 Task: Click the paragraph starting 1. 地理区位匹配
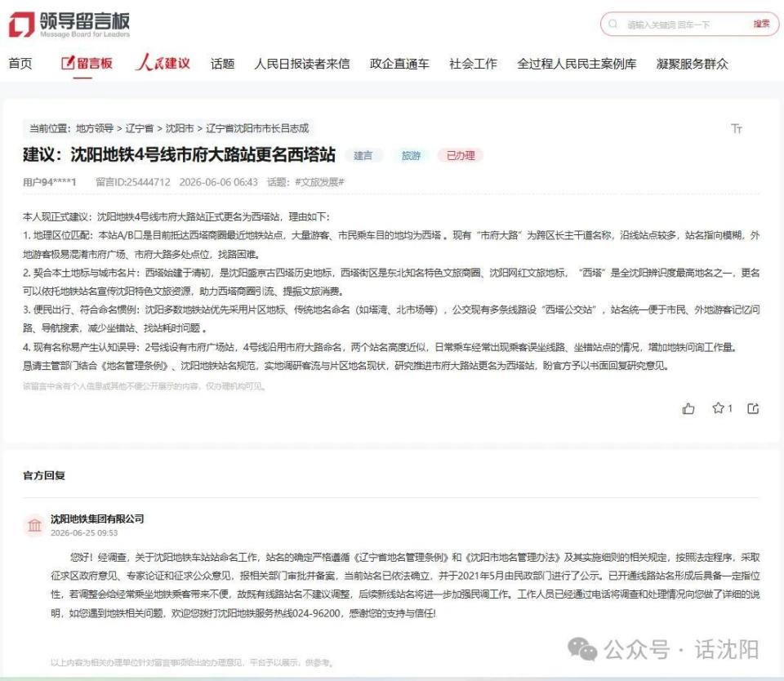pyautogui.click(x=391, y=244)
